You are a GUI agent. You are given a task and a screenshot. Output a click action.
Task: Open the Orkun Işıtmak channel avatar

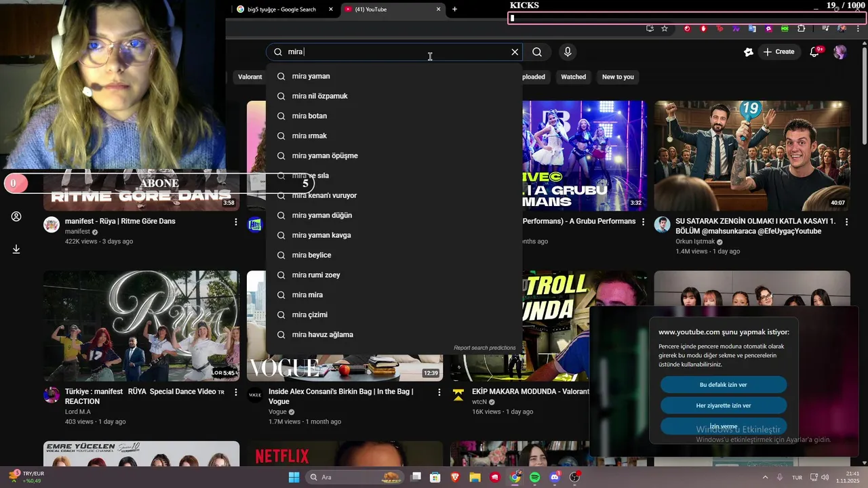click(662, 225)
